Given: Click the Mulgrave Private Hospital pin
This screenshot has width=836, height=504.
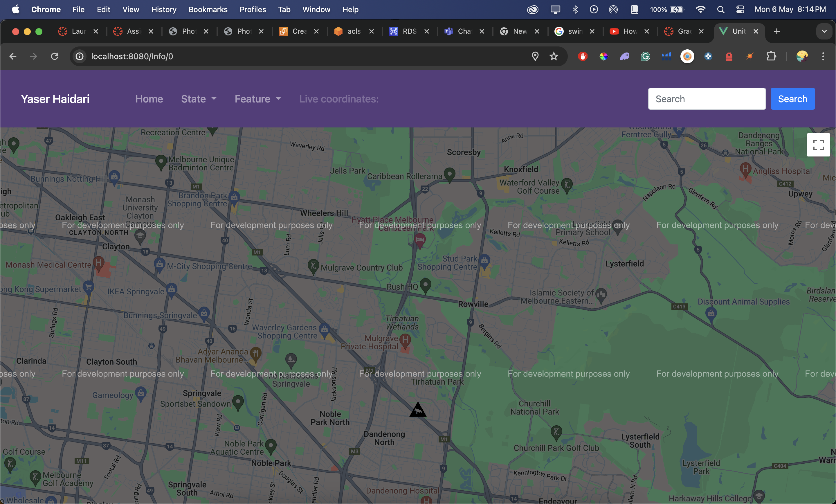Looking at the screenshot, I should (x=405, y=341).
